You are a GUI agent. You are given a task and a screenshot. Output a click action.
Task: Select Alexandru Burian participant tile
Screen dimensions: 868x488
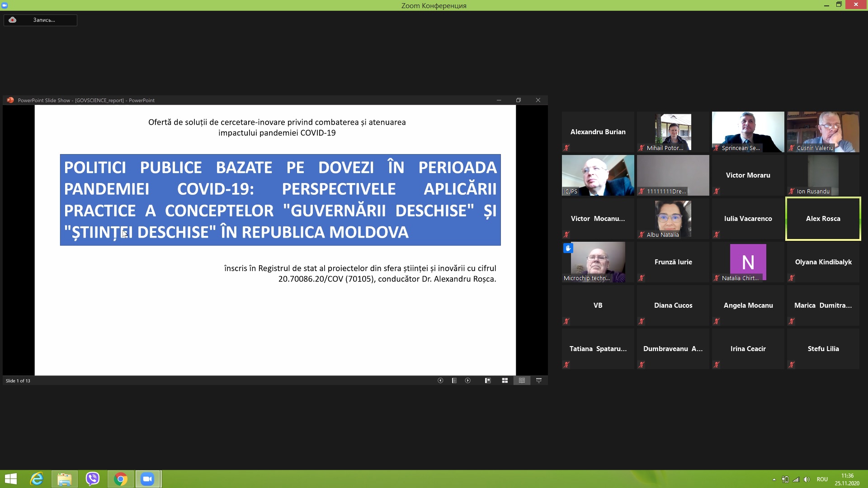[598, 132]
